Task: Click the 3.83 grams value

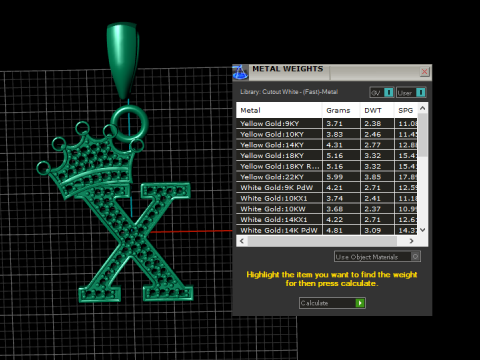Action: tap(334, 134)
